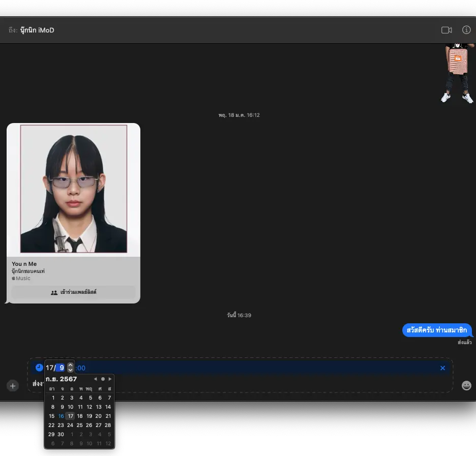Viewport: 476px width, 456px height.
Task: Go to previous month in calendar
Action: click(x=95, y=379)
